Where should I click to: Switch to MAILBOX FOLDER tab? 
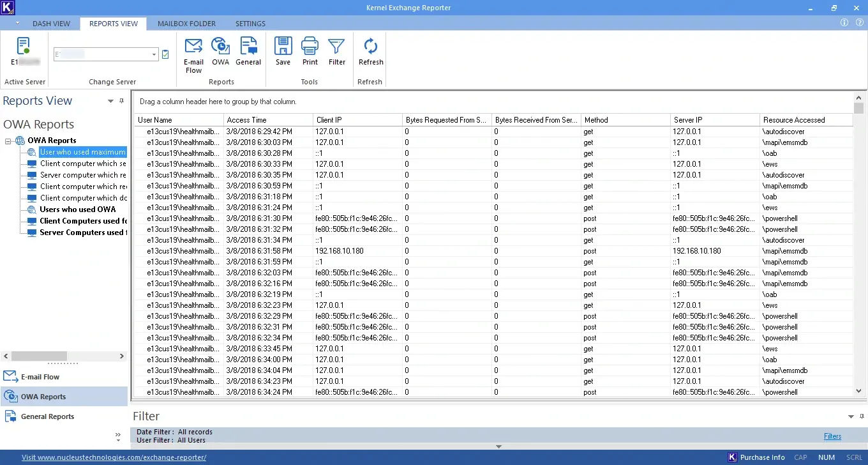(186, 24)
